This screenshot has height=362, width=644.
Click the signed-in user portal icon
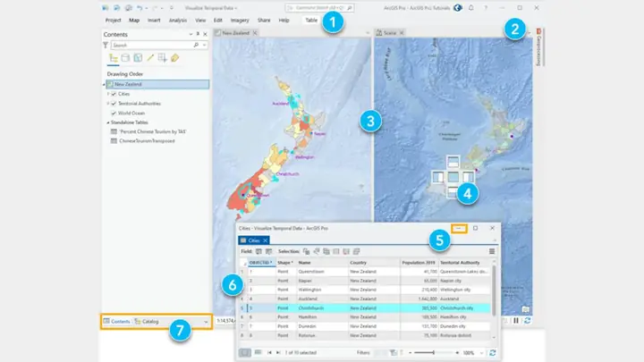pyautogui.click(x=458, y=8)
